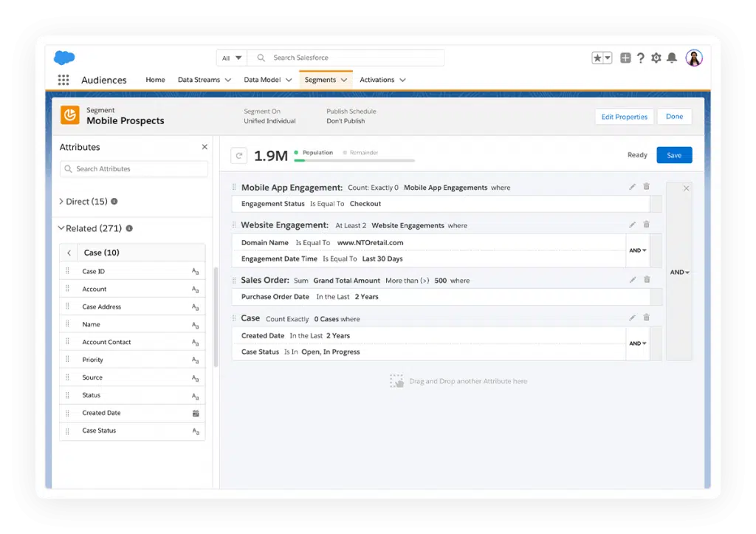Viewport: 756px width, 534px height.
Task: Close the Attributes panel
Action: (x=205, y=147)
